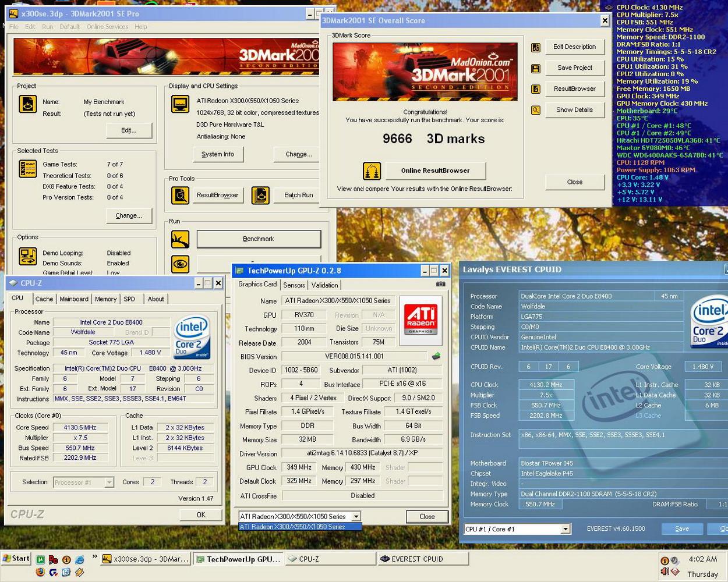
Task: Click the GPU-Z camera screenshot icon
Action: tap(441, 284)
